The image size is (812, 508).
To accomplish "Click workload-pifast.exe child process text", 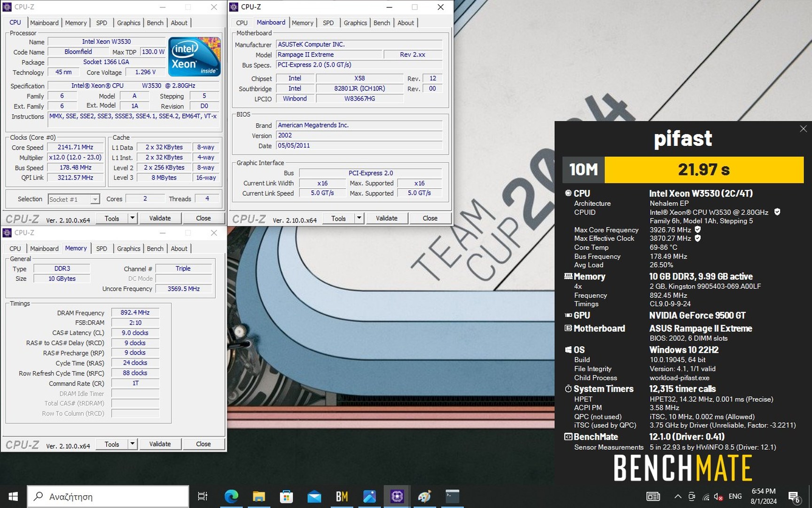I will [x=679, y=378].
